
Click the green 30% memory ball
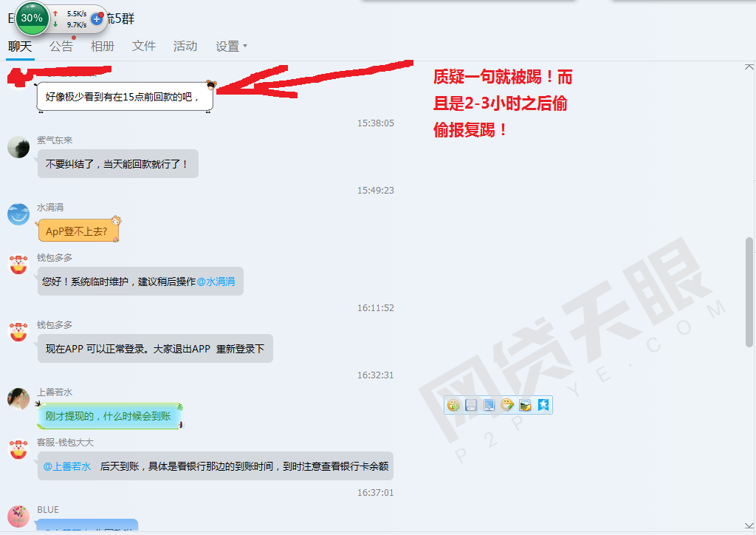[x=31, y=18]
